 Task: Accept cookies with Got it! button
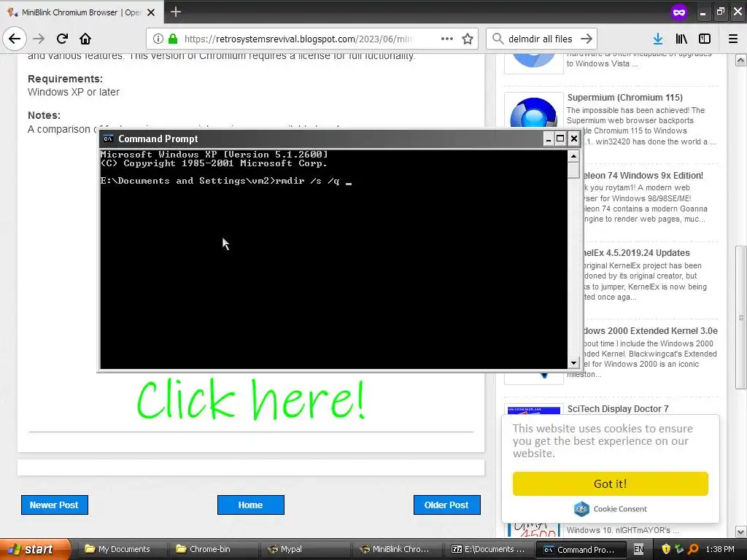611,484
